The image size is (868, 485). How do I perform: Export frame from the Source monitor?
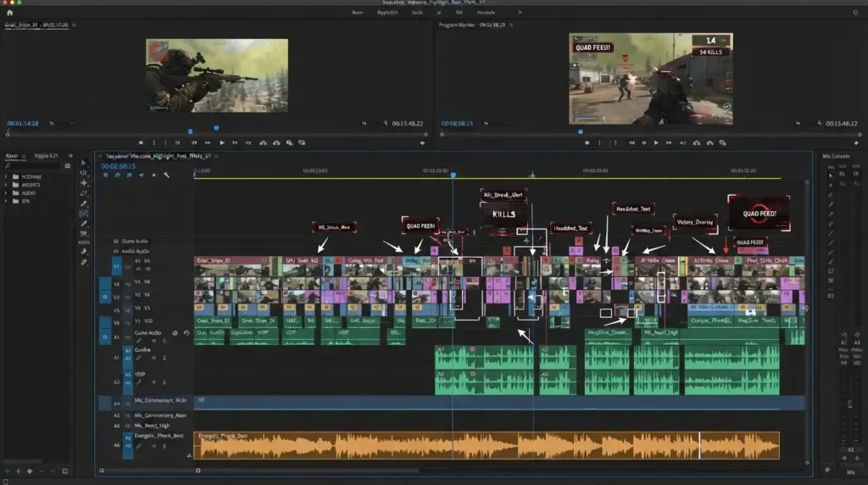click(x=302, y=142)
